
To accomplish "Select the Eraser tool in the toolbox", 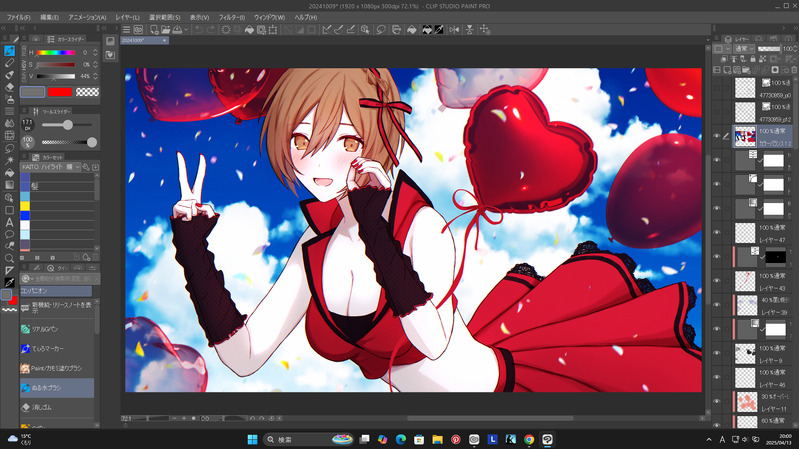I will point(9,88).
